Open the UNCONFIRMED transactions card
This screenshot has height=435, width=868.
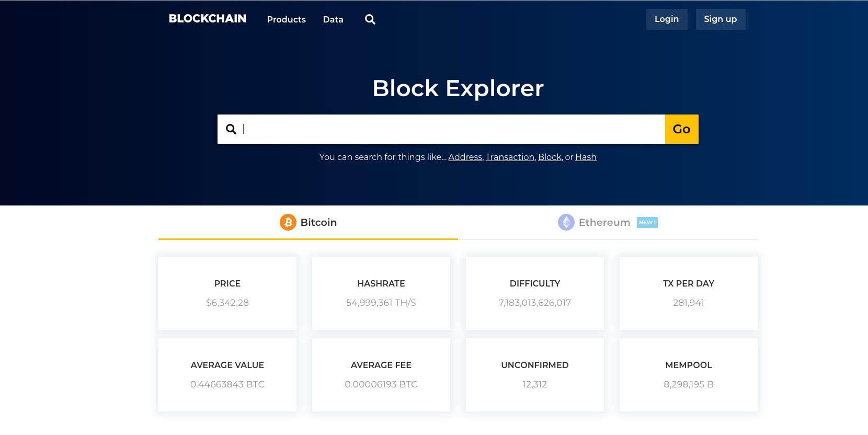point(535,374)
